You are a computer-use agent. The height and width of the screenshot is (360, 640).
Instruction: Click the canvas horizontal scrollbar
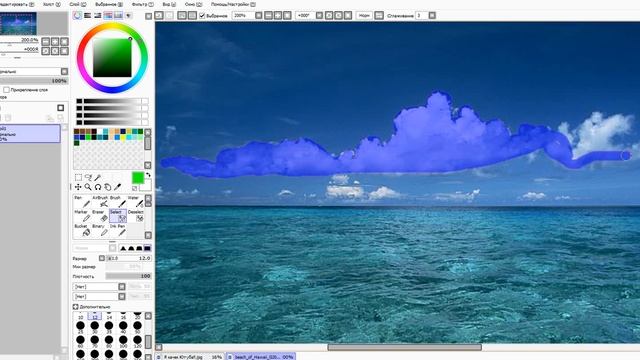[x=404, y=347]
